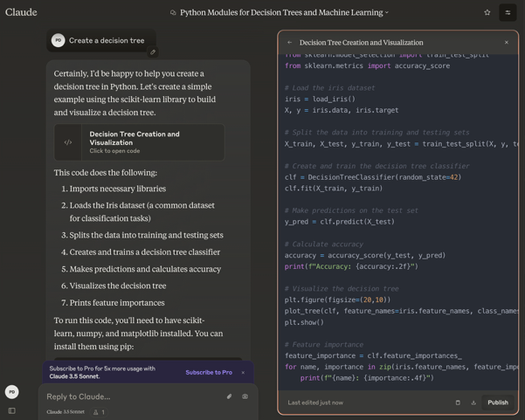The height and width of the screenshot is (420, 525).
Task: Download the artifact code
Action: [x=473, y=403]
